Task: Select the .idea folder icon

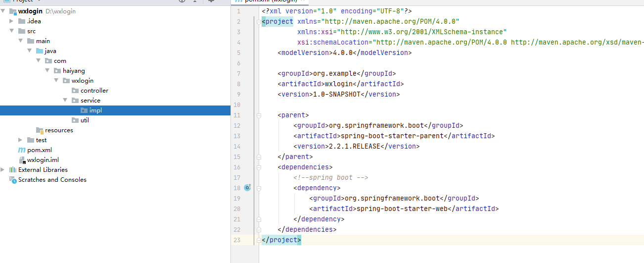Action: click(x=22, y=21)
